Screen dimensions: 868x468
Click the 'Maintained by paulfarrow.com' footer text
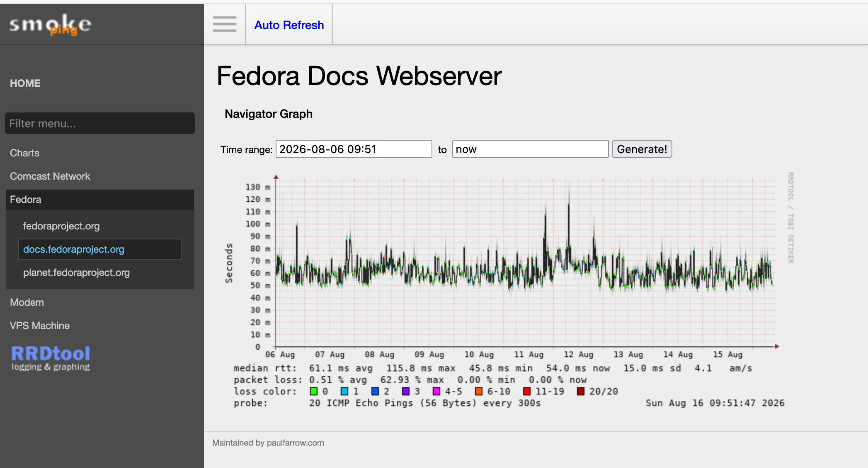[268, 443]
